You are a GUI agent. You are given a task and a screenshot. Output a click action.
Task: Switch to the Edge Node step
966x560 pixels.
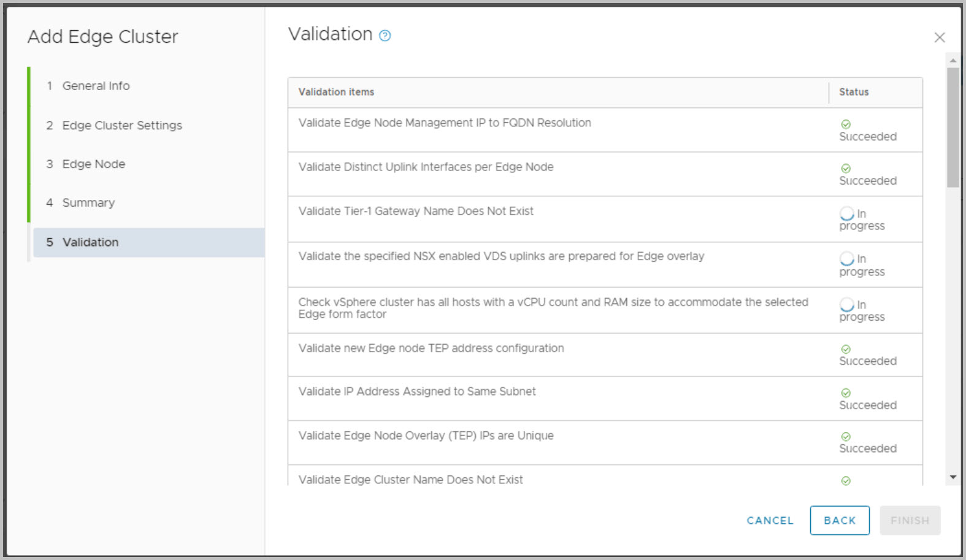93,164
